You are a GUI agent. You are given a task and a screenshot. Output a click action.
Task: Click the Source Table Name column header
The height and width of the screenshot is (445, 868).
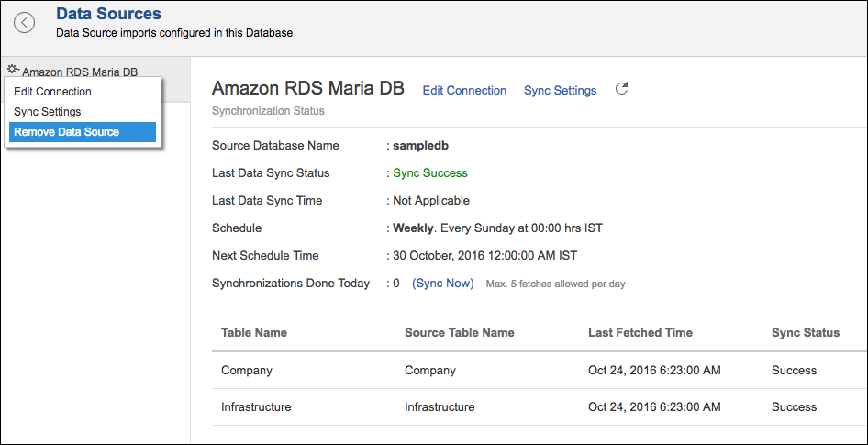click(x=460, y=333)
